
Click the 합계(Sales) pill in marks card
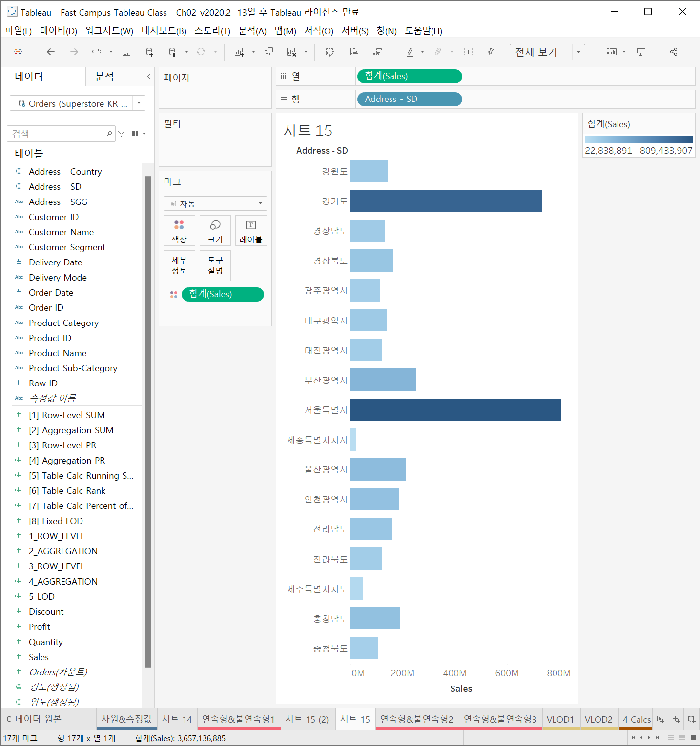223,294
